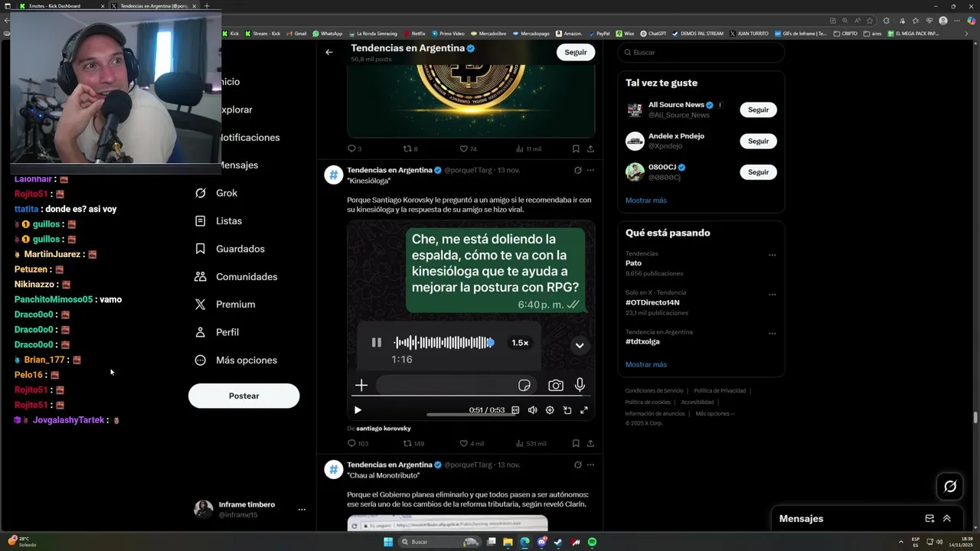Share the Bitcoin post
The image size is (980, 551).
pyautogui.click(x=590, y=148)
